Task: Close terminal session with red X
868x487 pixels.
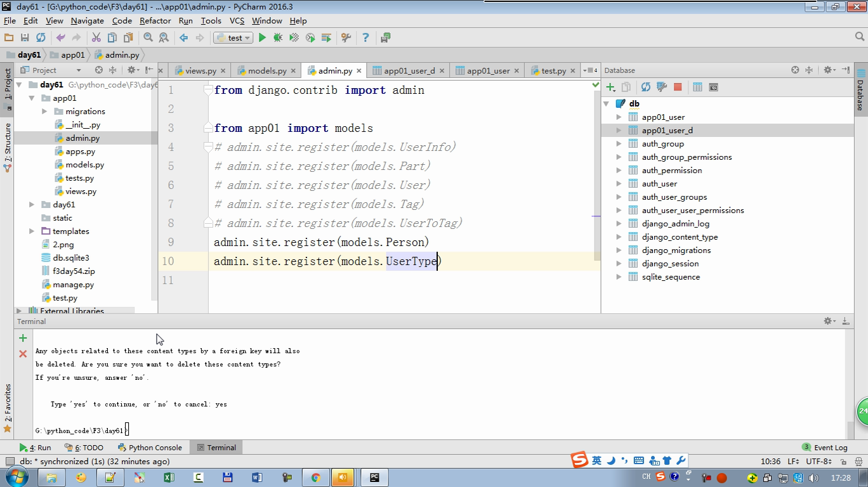Action: 23,354
